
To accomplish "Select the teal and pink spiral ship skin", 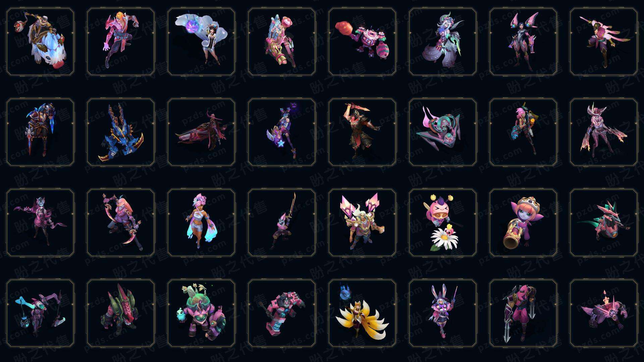I will coord(443,132).
